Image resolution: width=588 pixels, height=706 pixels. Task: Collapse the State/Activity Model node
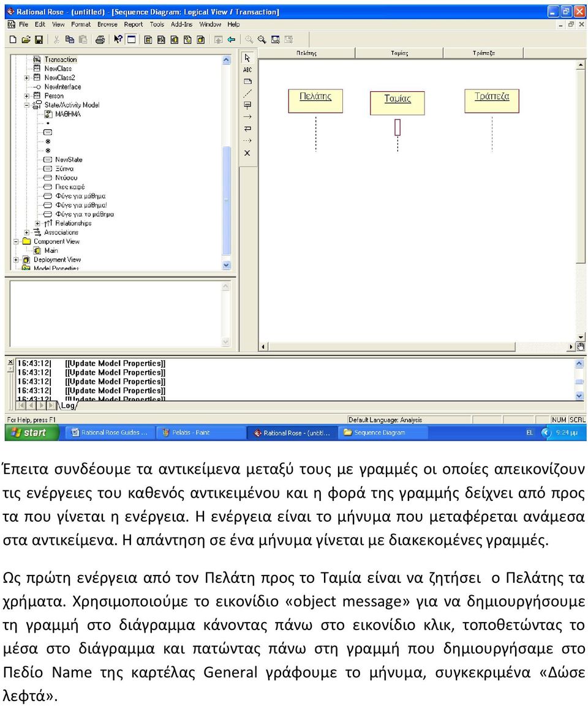coord(27,105)
